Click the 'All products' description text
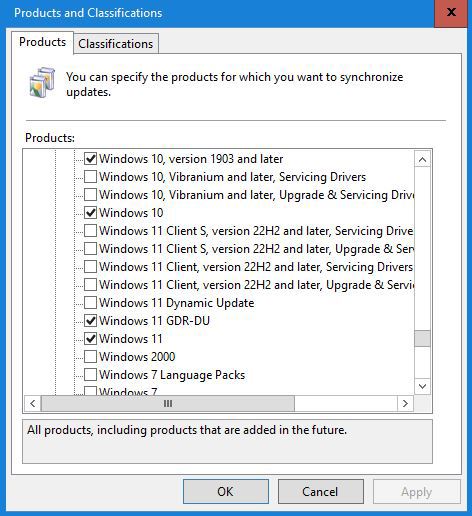The width and height of the screenshot is (472, 516). click(187, 430)
